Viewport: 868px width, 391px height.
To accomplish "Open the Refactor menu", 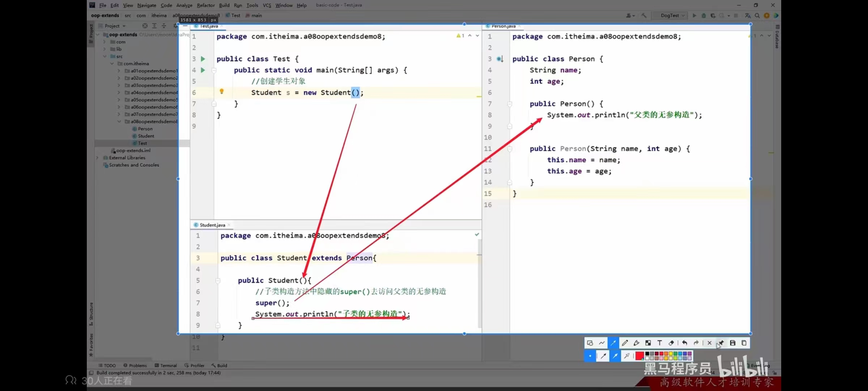I will coord(205,5).
